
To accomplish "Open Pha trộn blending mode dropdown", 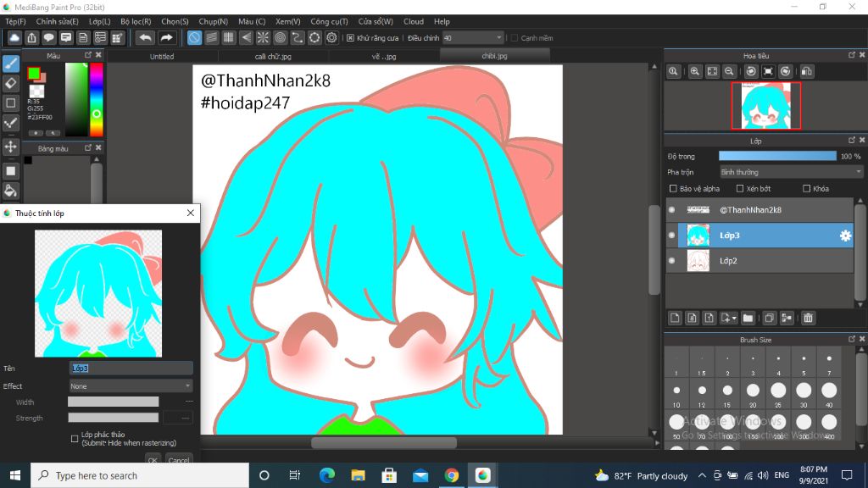I will click(791, 172).
